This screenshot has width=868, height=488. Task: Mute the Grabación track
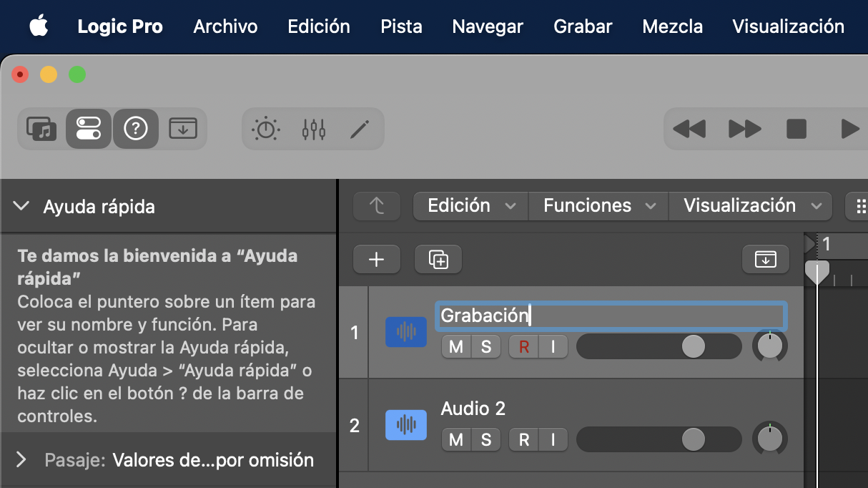pyautogui.click(x=456, y=347)
